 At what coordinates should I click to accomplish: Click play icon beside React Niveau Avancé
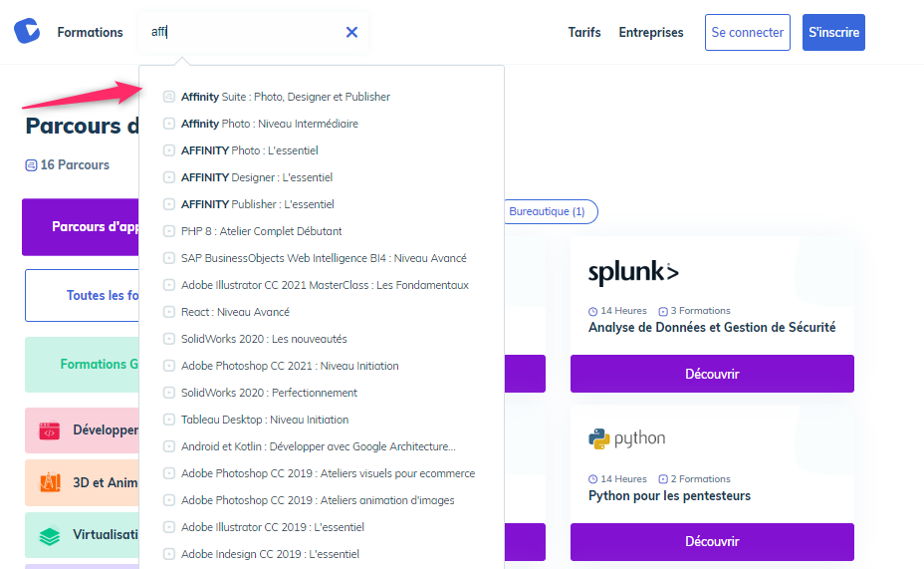169,312
